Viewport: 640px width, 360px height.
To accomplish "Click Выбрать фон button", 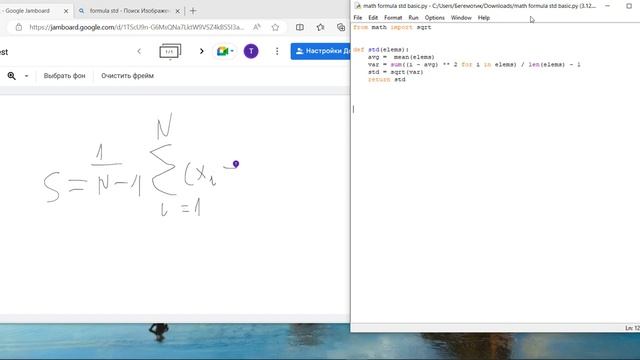I will (64, 76).
